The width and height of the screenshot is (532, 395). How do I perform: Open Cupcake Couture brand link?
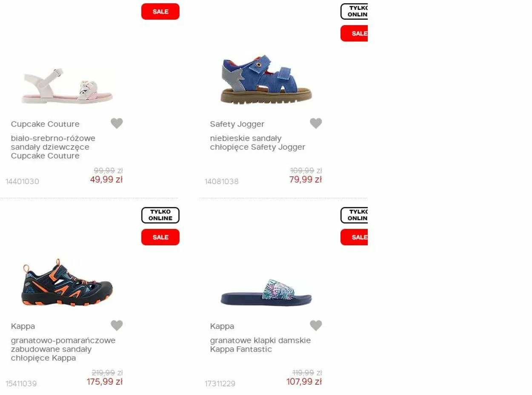coord(45,124)
